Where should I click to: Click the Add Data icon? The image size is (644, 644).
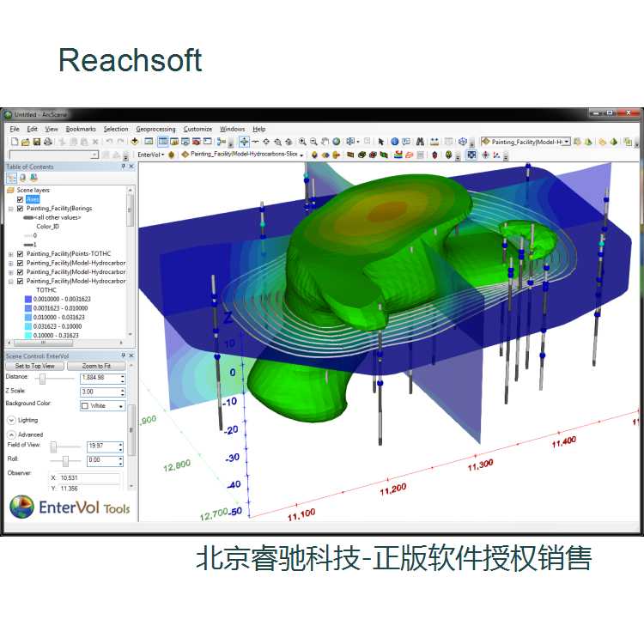pos(135,142)
